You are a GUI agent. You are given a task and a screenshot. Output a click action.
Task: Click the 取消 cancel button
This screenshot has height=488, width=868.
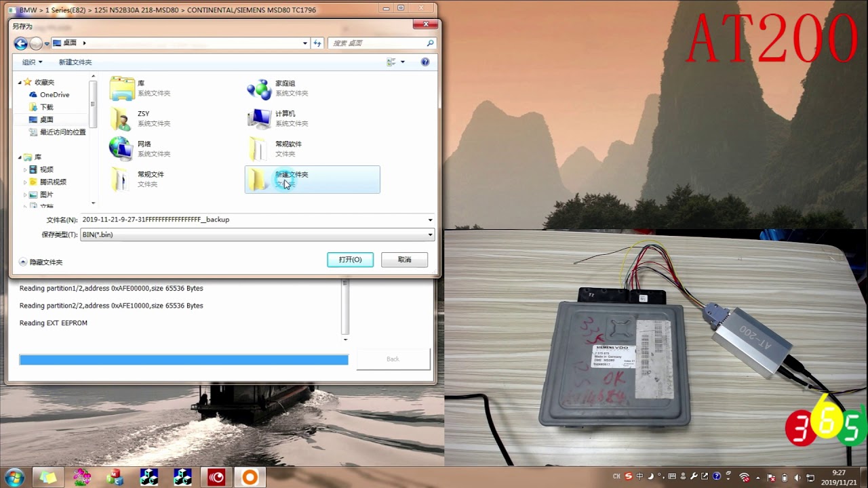[404, 260]
